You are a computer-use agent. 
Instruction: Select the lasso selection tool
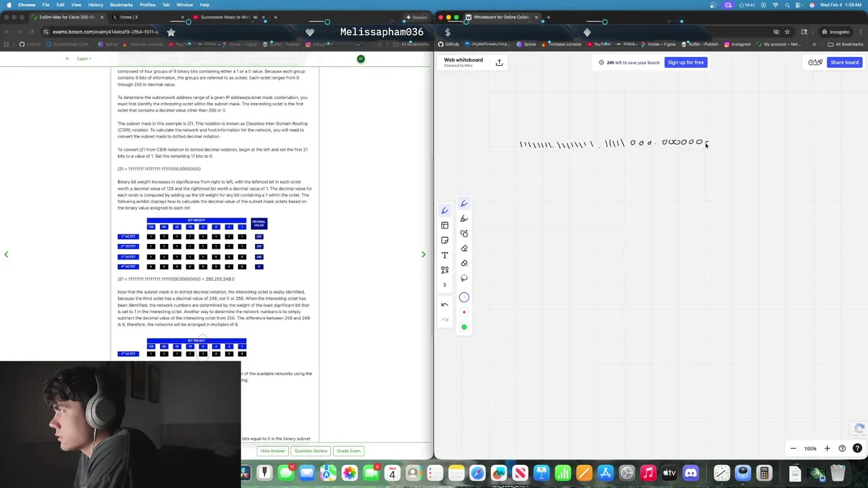click(464, 278)
